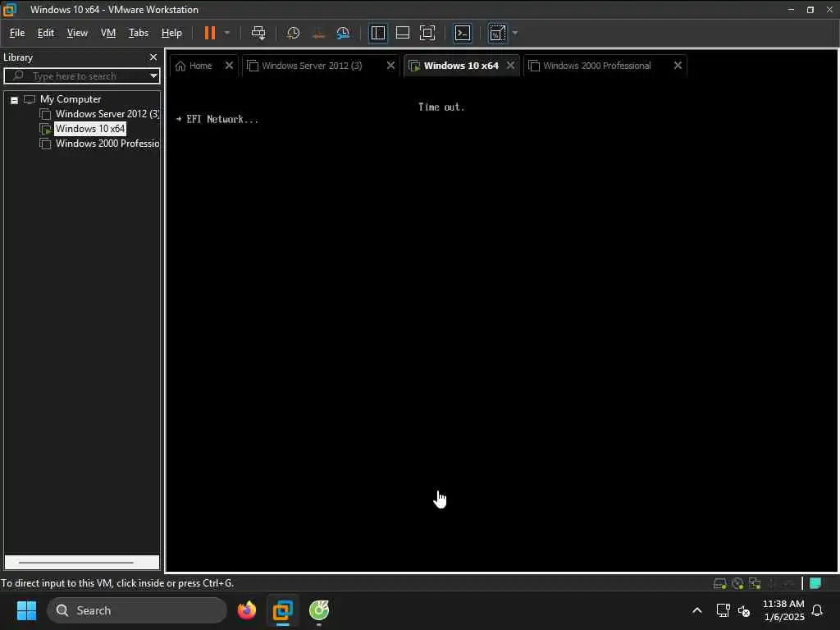Click the muted volume tray icon
The width and height of the screenshot is (840, 630).
[x=743, y=610]
